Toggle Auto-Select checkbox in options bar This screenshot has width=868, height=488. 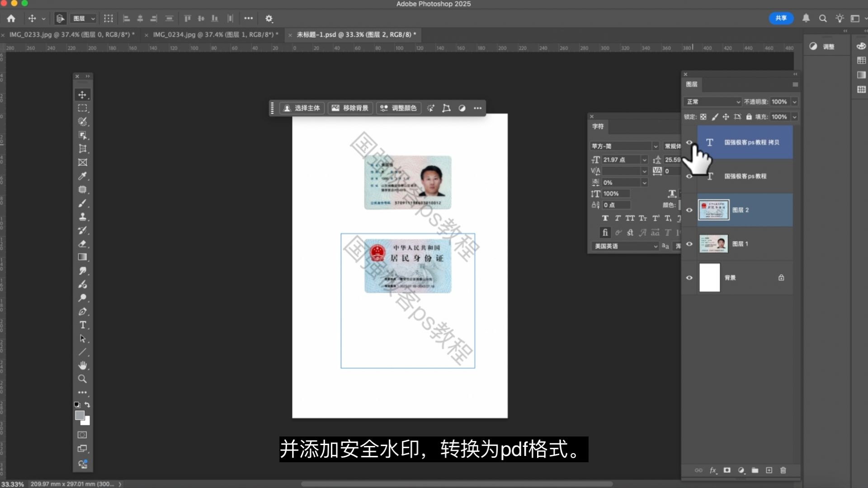click(60, 19)
